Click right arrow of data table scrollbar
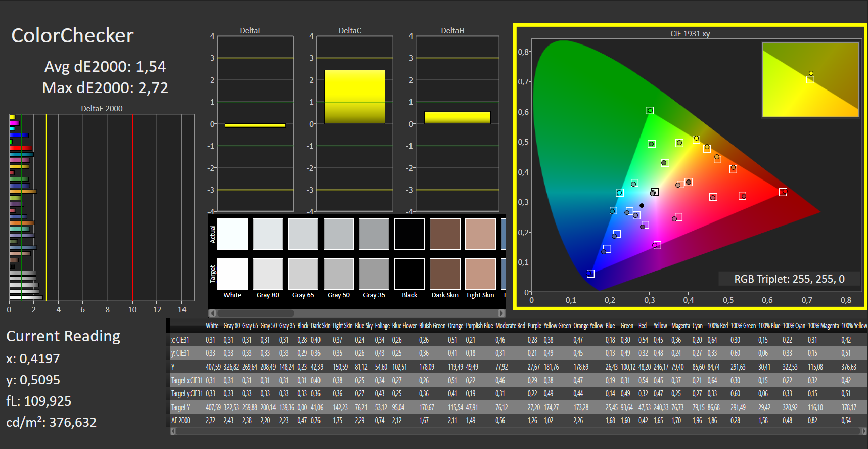868x449 pixels. (864, 431)
